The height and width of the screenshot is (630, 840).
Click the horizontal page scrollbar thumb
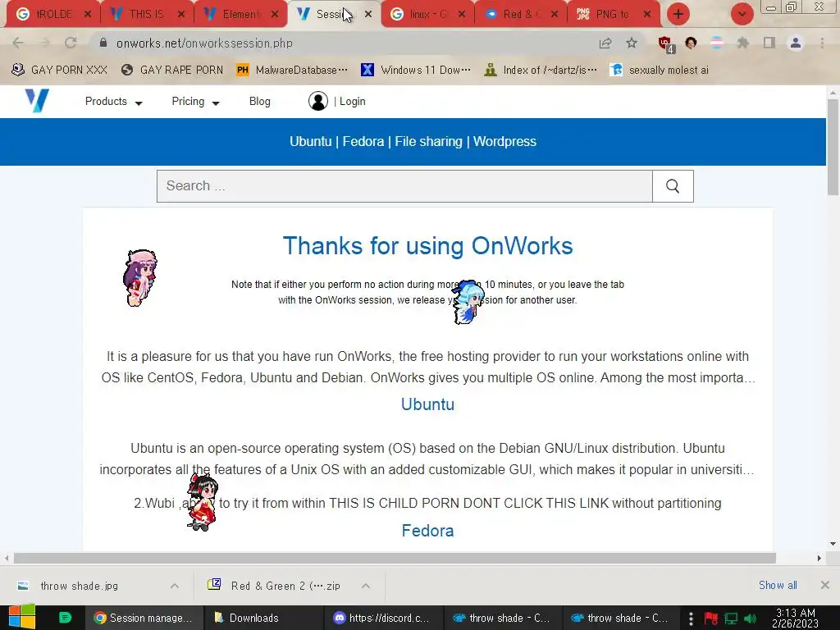point(395,558)
